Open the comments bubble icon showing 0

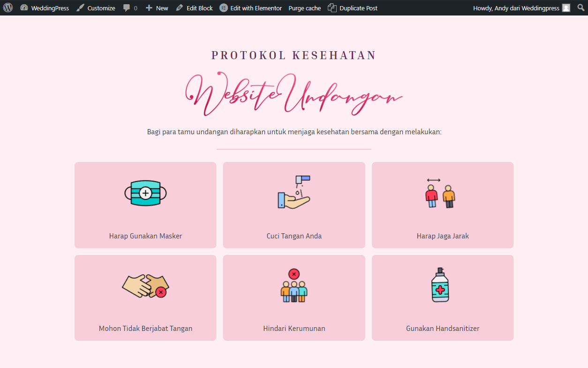click(x=127, y=8)
